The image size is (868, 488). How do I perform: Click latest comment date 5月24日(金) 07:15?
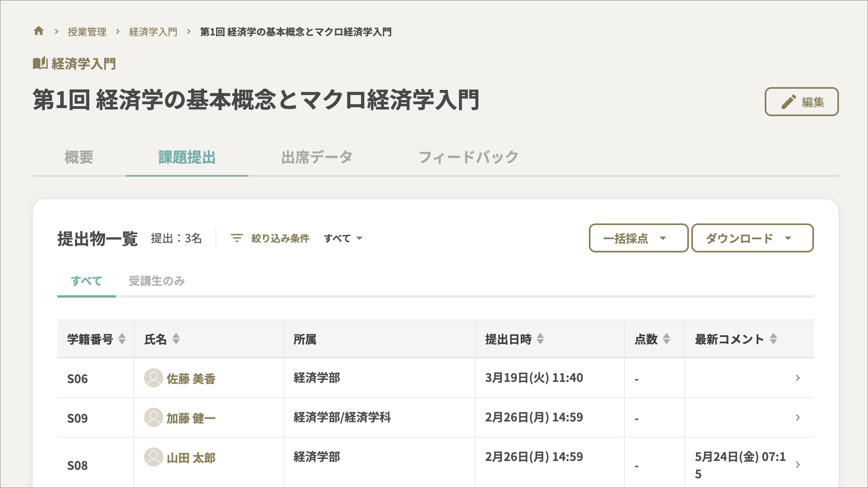[x=740, y=465]
